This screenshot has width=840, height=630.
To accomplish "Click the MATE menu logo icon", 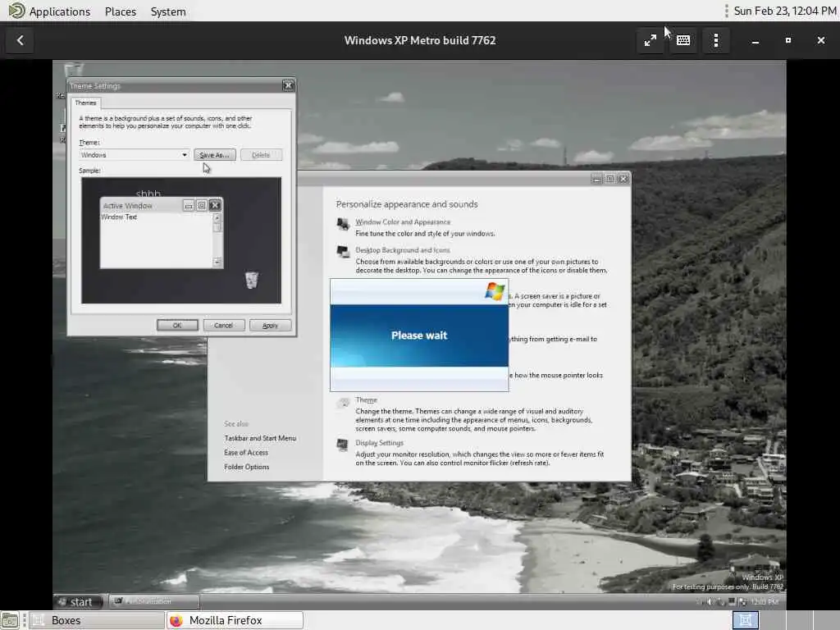I will click(x=16, y=11).
